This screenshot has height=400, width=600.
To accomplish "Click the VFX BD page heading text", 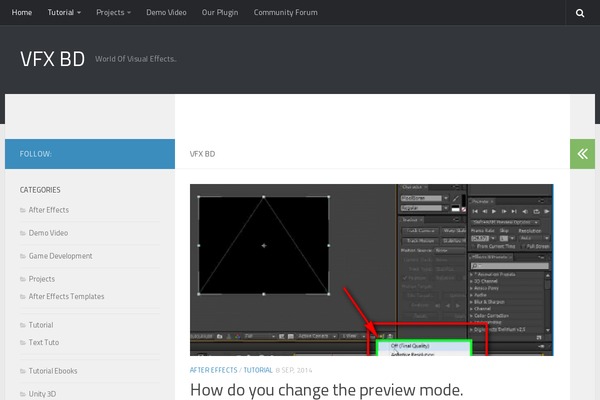I will (202, 154).
